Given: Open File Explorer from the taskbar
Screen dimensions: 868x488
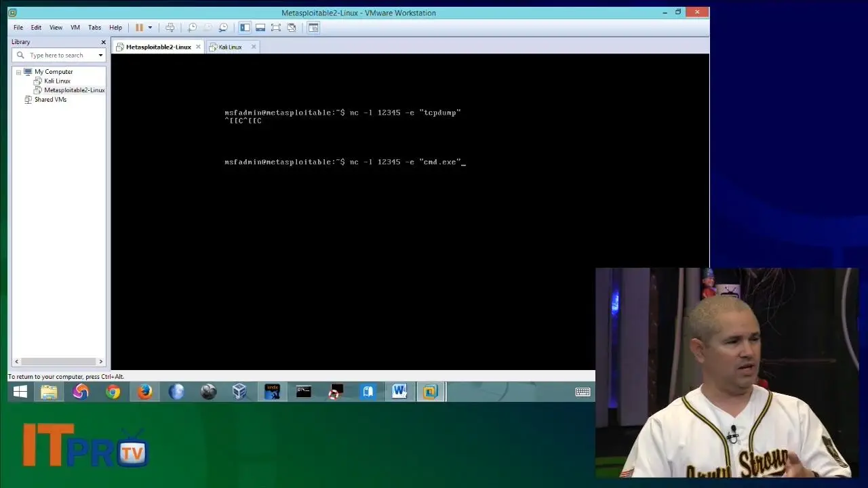Looking at the screenshot, I should click(49, 392).
